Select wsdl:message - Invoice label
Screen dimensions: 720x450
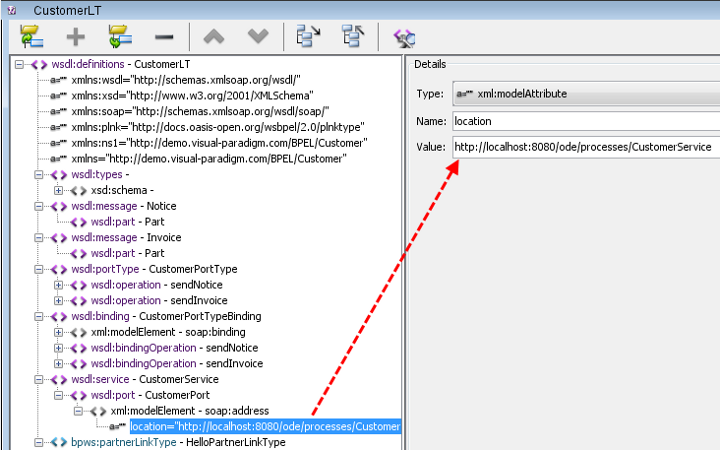(126, 237)
